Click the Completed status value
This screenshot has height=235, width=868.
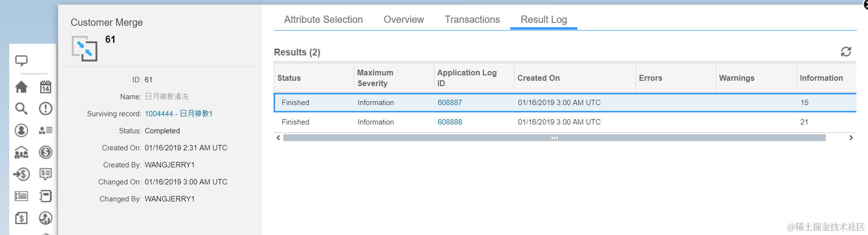click(x=162, y=131)
